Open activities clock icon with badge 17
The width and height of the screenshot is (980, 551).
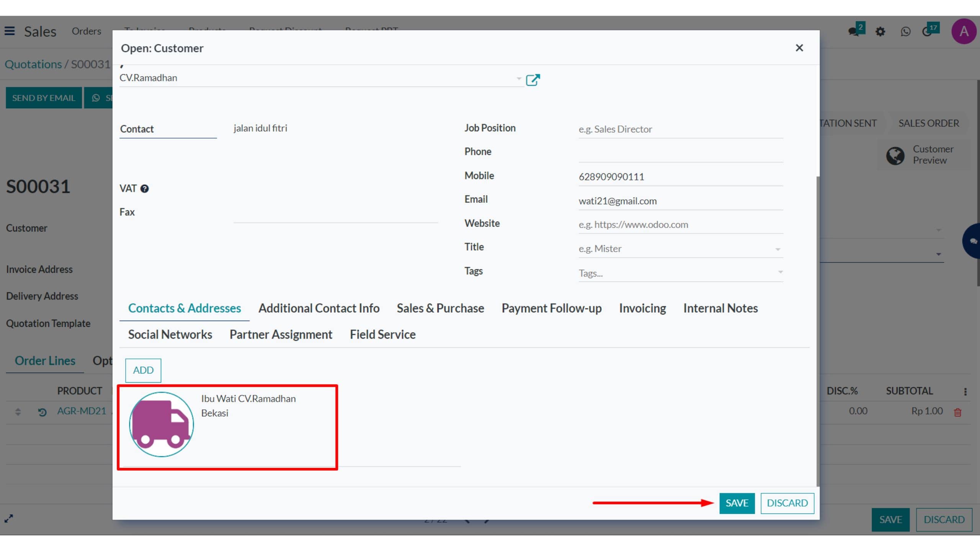point(930,30)
